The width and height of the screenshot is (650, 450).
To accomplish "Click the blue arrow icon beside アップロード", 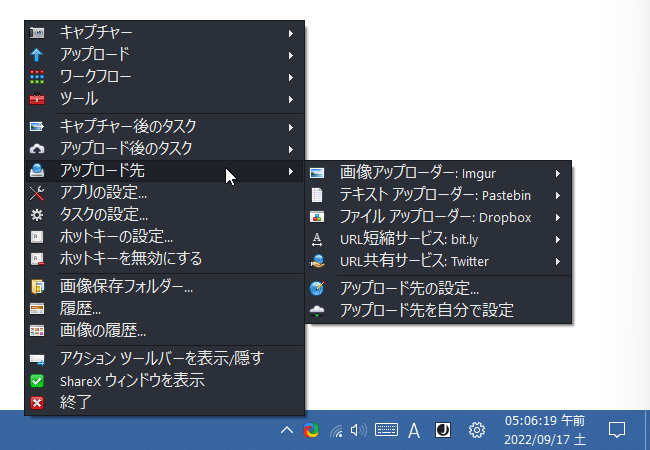I will coord(36,55).
